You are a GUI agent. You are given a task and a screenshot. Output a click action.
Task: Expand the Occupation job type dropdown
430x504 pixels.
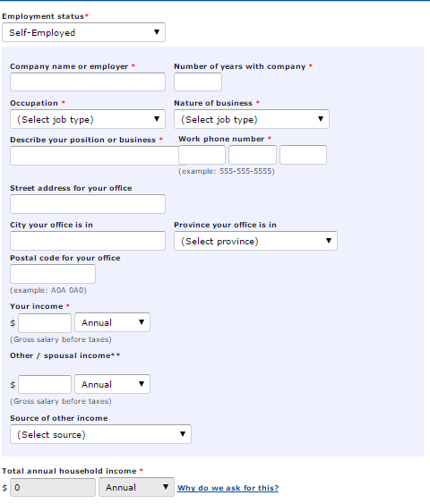[88, 119]
